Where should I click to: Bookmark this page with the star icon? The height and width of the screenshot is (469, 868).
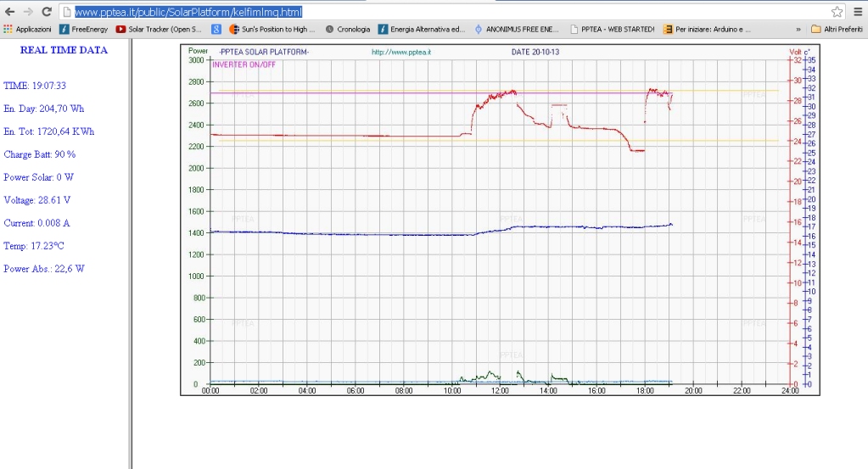[837, 12]
